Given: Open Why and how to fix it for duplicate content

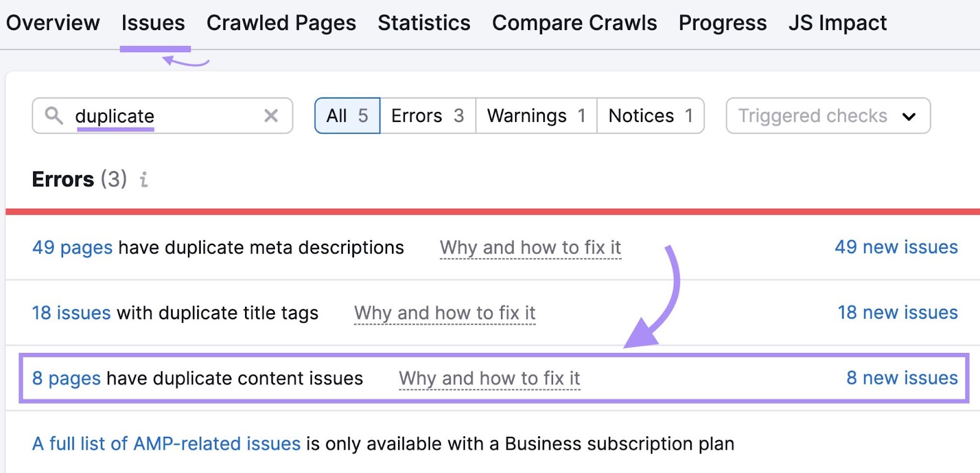Looking at the screenshot, I should [x=489, y=378].
